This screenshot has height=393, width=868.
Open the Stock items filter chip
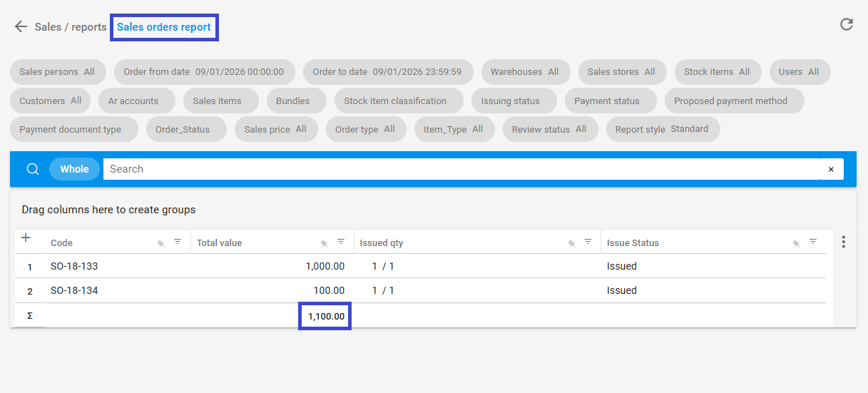click(x=718, y=72)
